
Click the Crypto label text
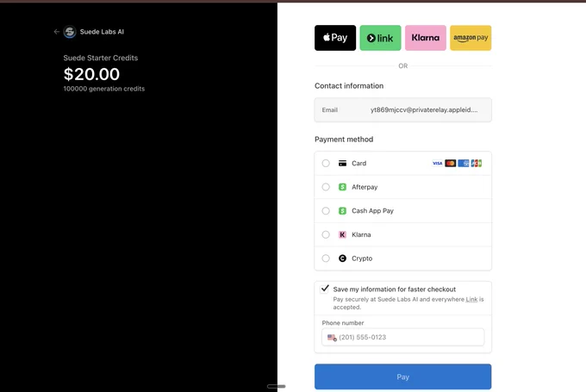coord(362,258)
